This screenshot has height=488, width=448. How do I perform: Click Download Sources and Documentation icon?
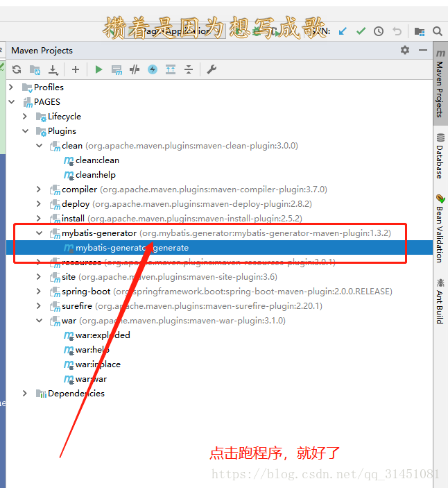click(x=53, y=69)
